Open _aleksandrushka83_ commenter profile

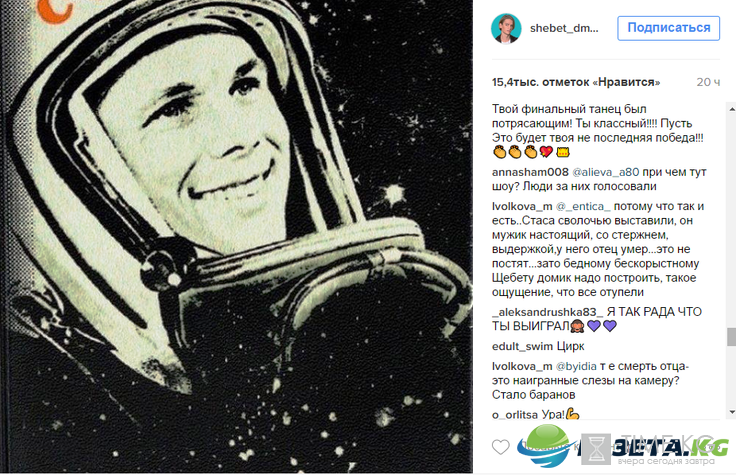click(x=547, y=312)
